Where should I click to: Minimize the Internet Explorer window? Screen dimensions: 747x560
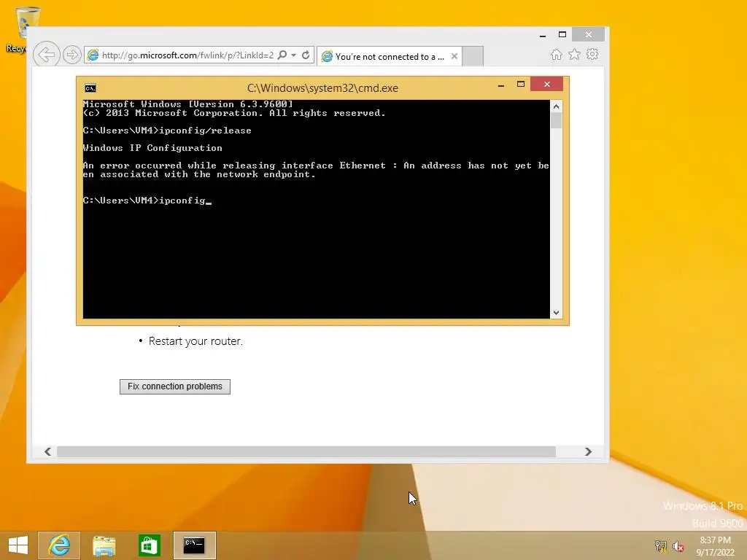click(x=543, y=35)
